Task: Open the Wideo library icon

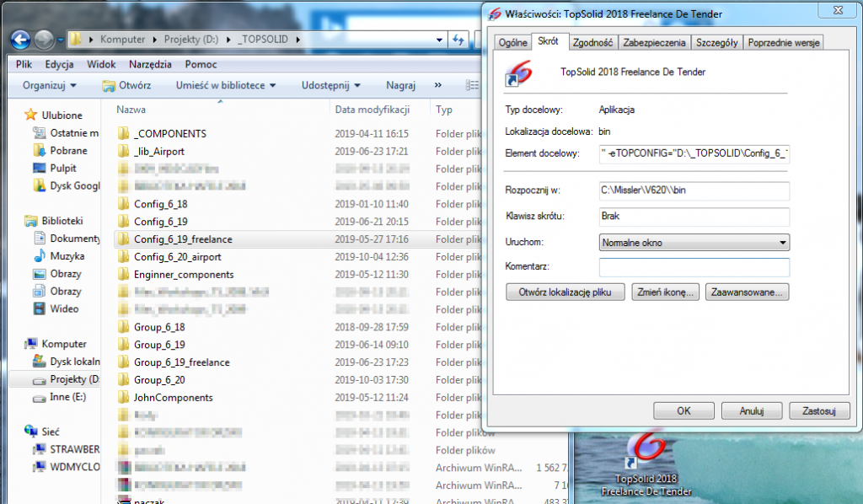Action: [x=39, y=308]
